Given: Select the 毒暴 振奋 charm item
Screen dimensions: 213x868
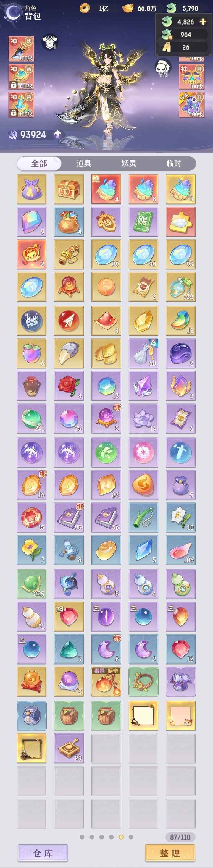Looking at the screenshot, I should point(106,682).
